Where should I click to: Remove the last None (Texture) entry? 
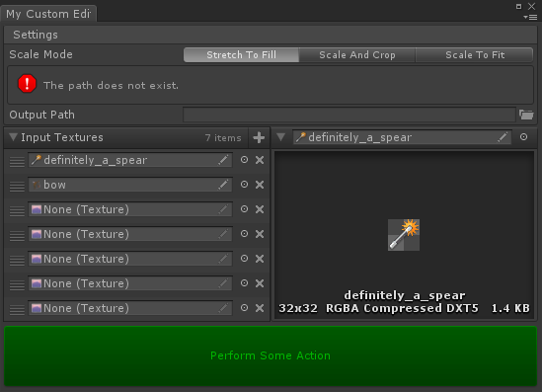point(260,308)
